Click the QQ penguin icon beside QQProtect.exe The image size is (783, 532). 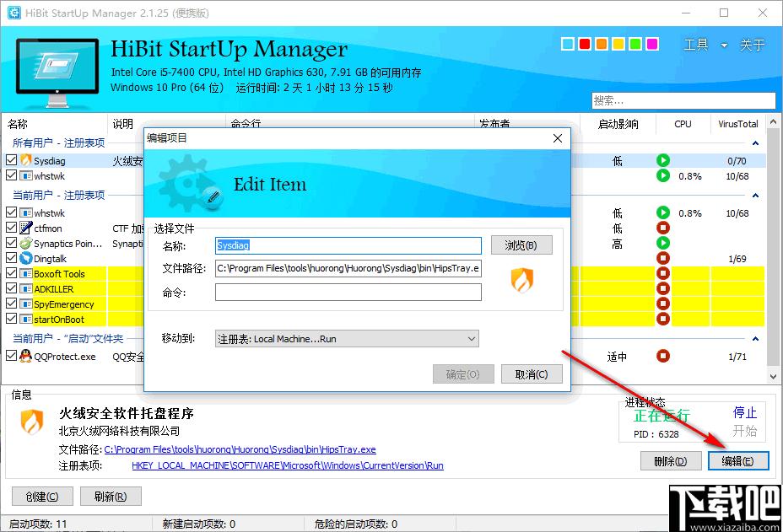point(26,356)
